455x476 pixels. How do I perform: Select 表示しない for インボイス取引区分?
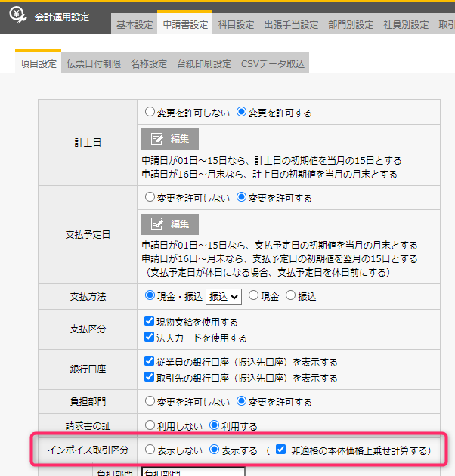[x=149, y=450]
